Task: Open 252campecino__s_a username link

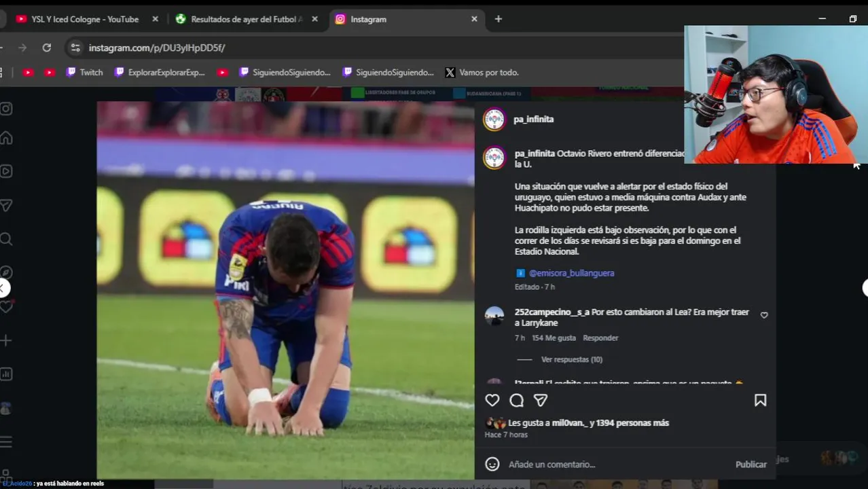Action: click(551, 312)
